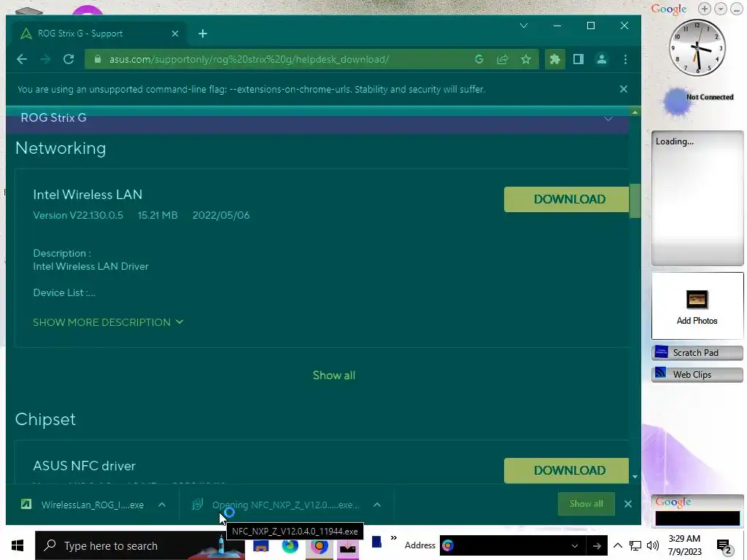Open the Google sidebar dropdown menu button
Image resolution: width=747 pixels, height=560 pixels.
(x=721, y=9)
